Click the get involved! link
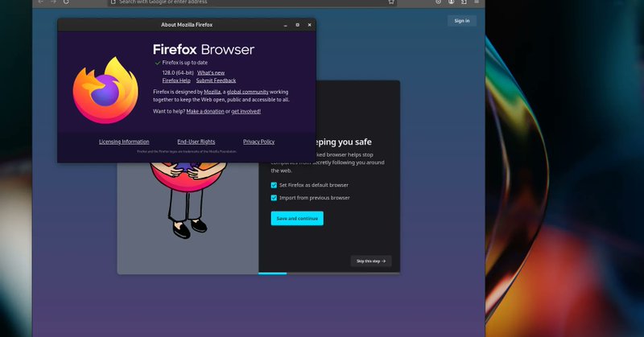Viewport: 644px width, 337px height. (x=246, y=111)
